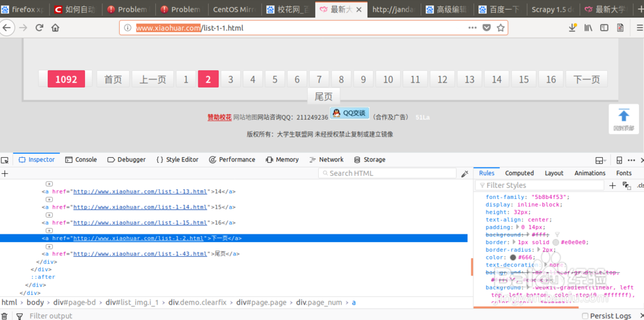
Task: Reload the current page
Action: pyautogui.click(x=39, y=28)
